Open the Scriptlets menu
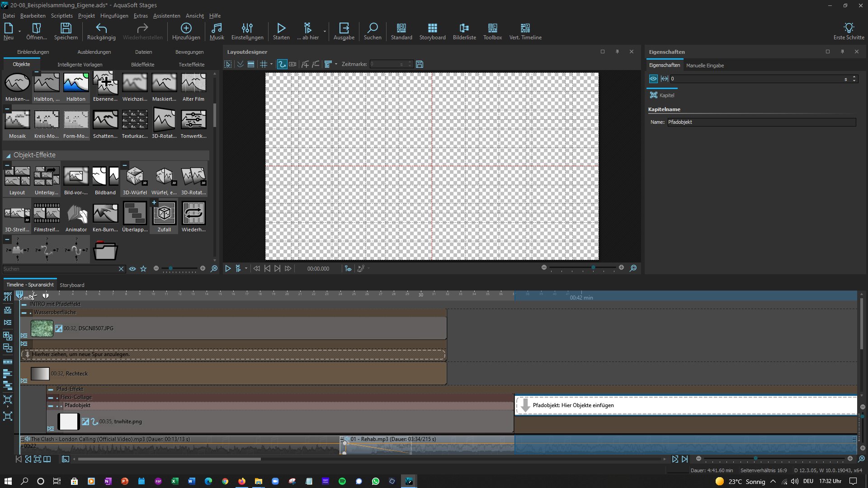Viewport: 868px width, 488px height. (61, 16)
